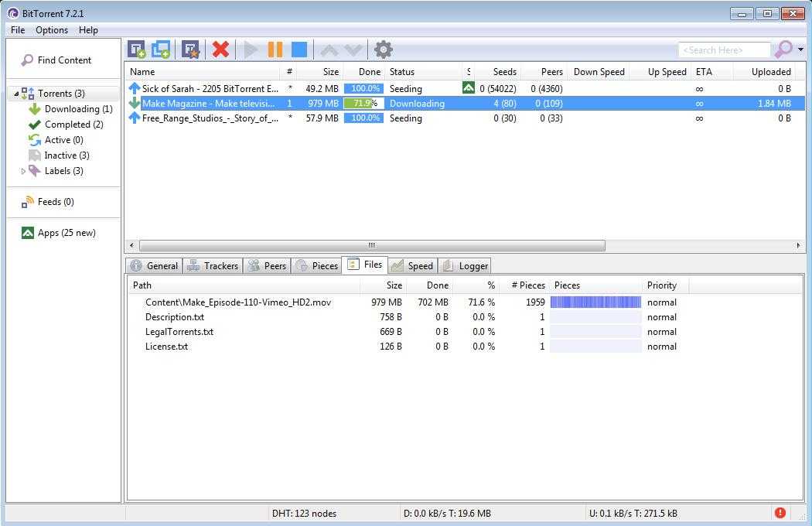The width and height of the screenshot is (812, 526).
Task: Click the horizontal scrollbar thumb in torrent list
Action: pos(372,245)
